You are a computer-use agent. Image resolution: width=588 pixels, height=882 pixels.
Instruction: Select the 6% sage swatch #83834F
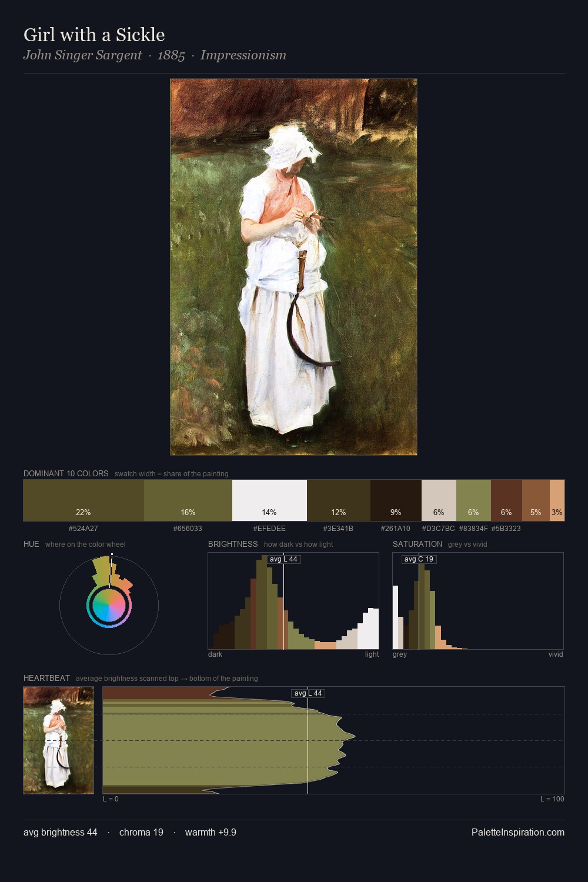click(473, 500)
